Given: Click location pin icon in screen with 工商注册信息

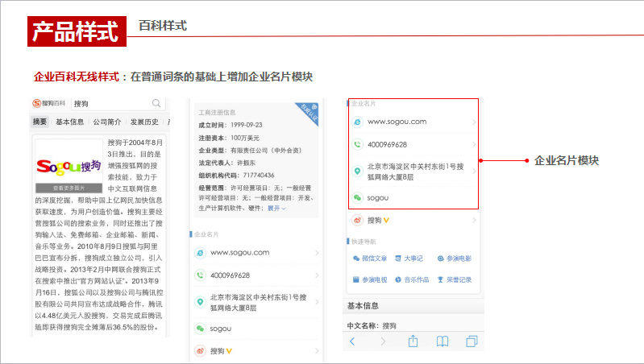Looking at the screenshot, I should 200,302.
